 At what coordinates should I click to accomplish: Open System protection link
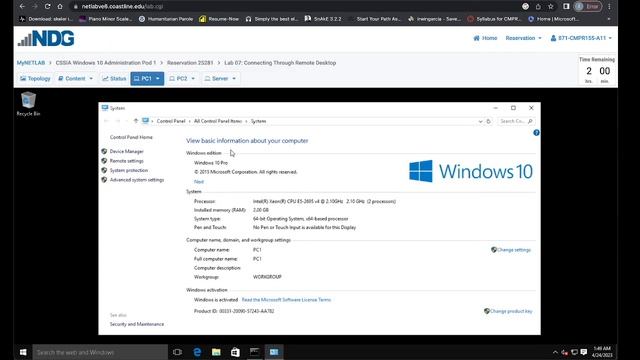(129, 170)
